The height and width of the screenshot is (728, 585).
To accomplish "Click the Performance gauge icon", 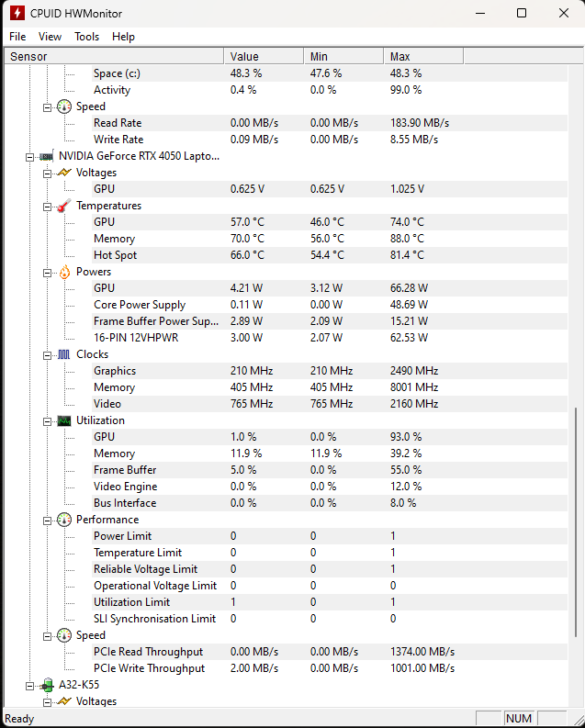I will (x=64, y=520).
